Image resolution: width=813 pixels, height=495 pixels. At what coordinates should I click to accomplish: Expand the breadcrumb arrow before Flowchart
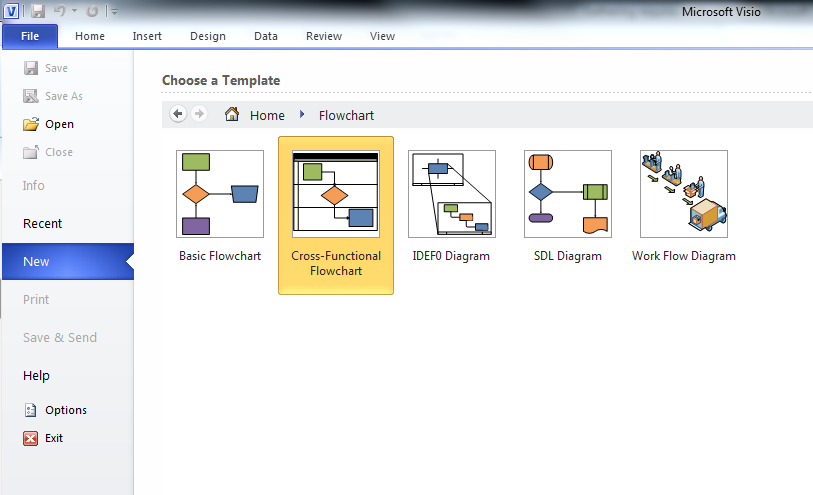(x=302, y=115)
